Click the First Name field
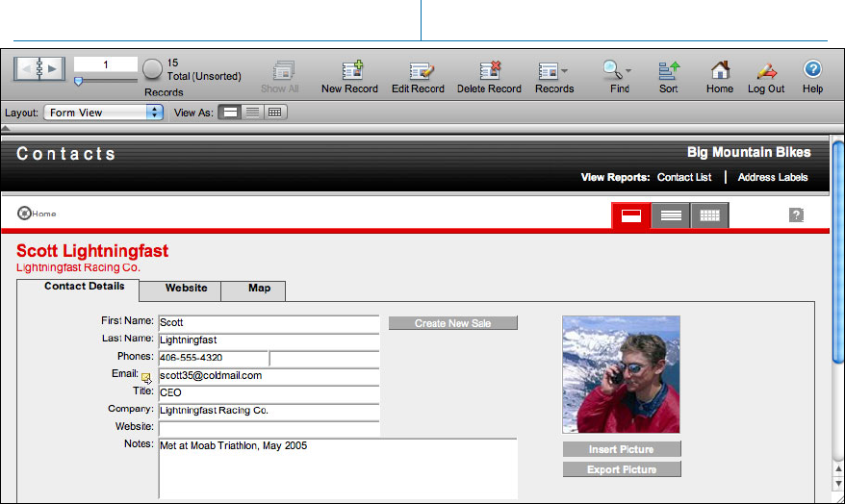This screenshot has height=504, width=845. (x=269, y=322)
